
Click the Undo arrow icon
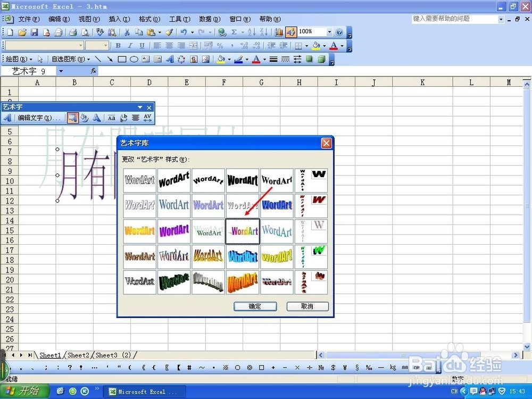pyautogui.click(x=184, y=32)
